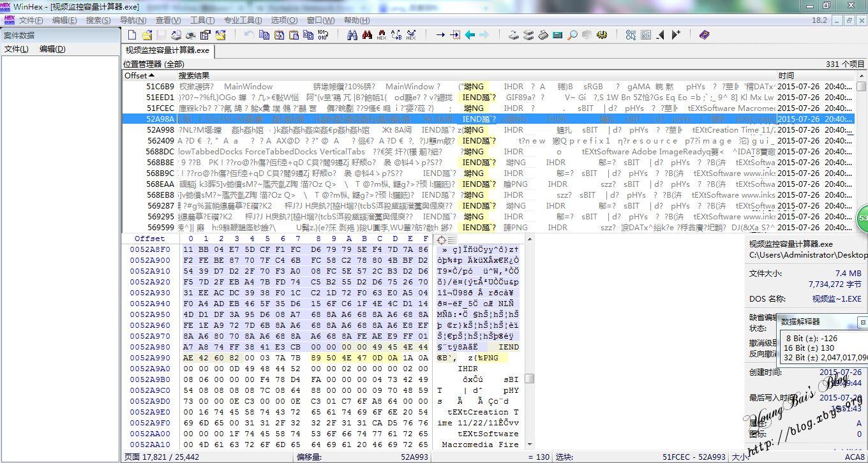This screenshot has width=868, height=463.
Task: Sort by the Offset column header
Action: click(149, 75)
